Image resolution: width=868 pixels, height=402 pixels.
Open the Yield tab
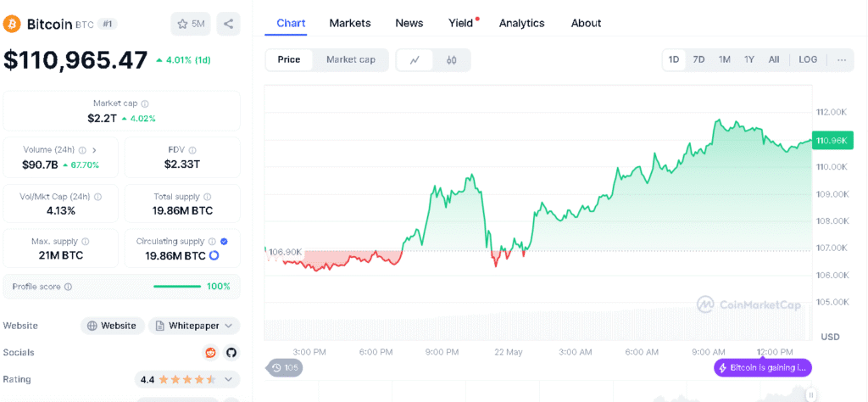point(461,23)
